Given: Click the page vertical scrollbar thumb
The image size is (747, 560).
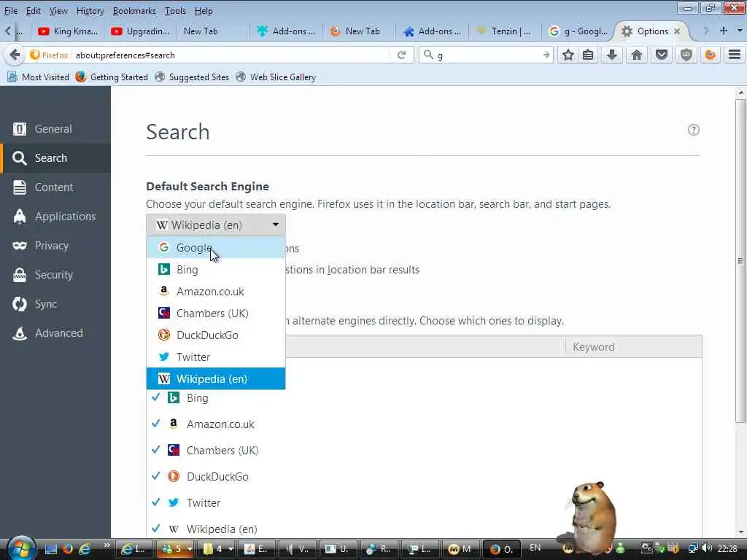Looking at the screenshot, I should 740,261.
